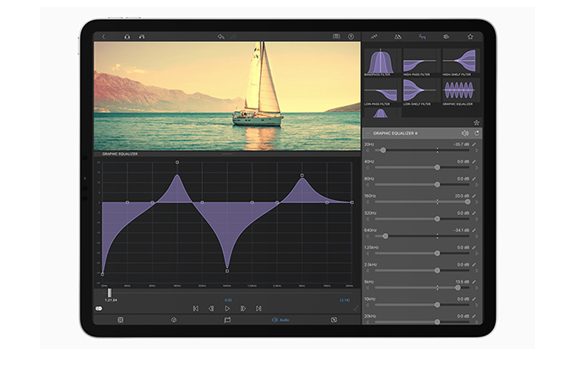Switch to the first effects category tab

tap(374, 37)
